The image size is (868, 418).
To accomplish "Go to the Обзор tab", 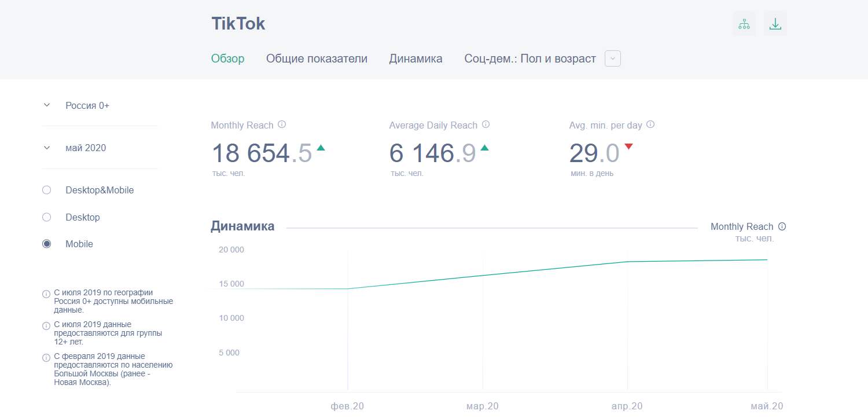I will pyautogui.click(x=227, y=58).
